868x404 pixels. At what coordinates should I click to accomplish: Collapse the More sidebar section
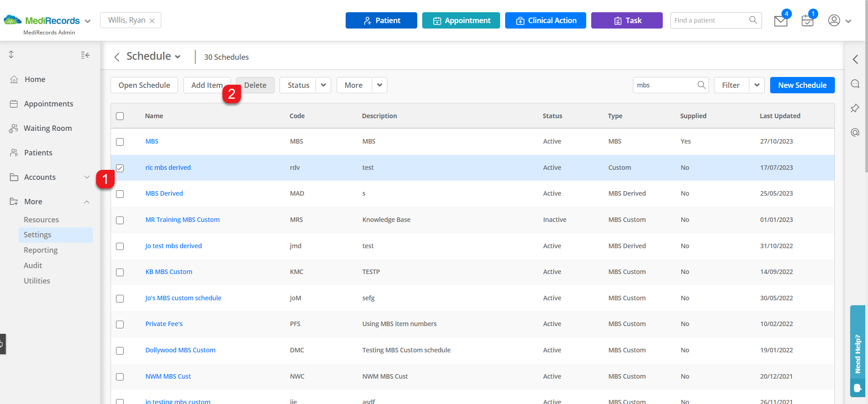coord(87,202)
